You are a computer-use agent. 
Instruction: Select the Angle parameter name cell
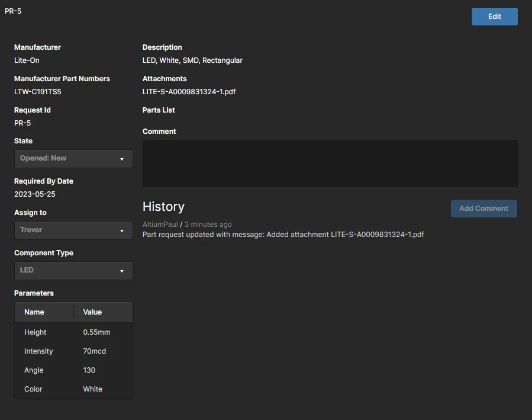(x=34, y=370)
